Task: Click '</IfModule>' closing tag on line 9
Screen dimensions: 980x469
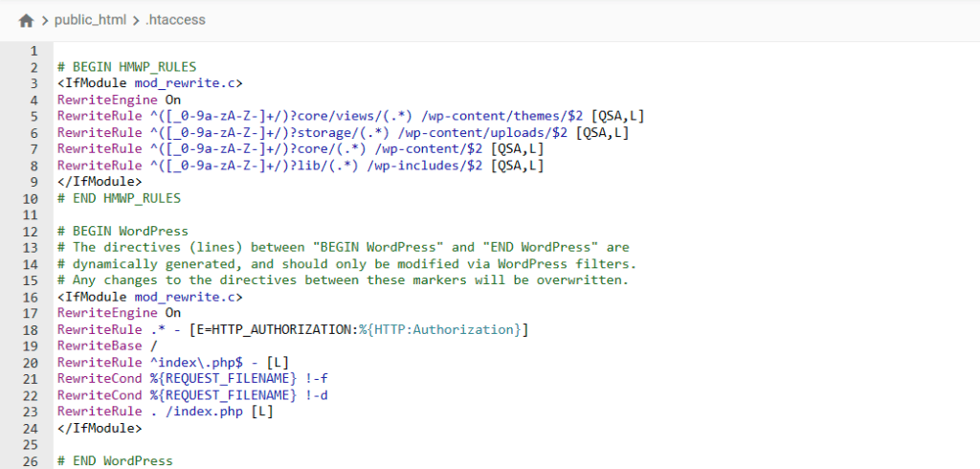Action: (100, 182)
